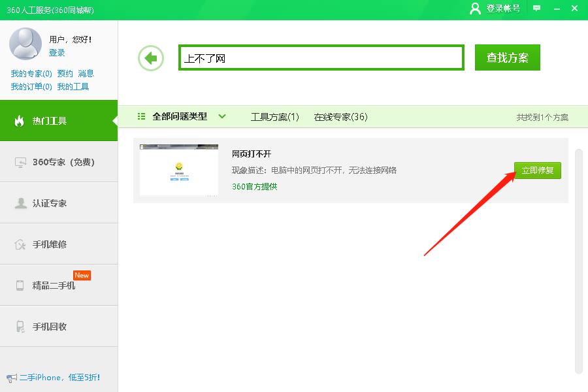This screenshot has height=392, width=588.
Task: Click the 查找方案 search button
Action: (x=507, y=57)
